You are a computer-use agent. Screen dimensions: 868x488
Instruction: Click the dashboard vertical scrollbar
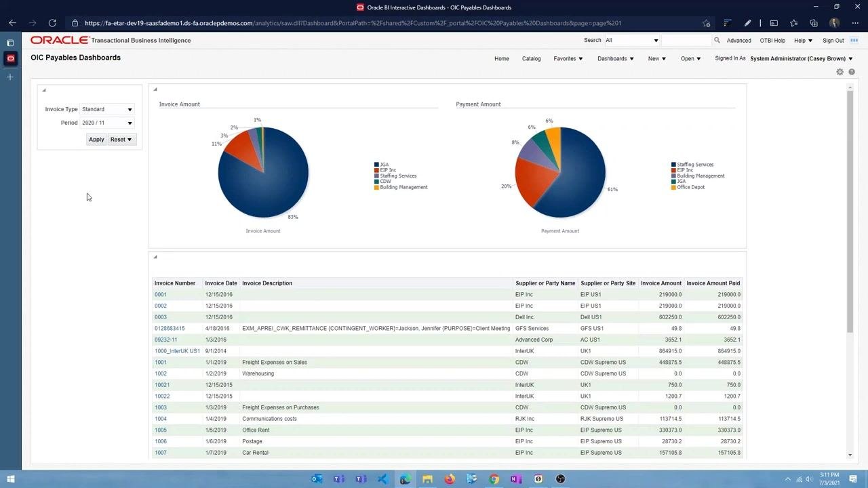[x=850, y=210]
